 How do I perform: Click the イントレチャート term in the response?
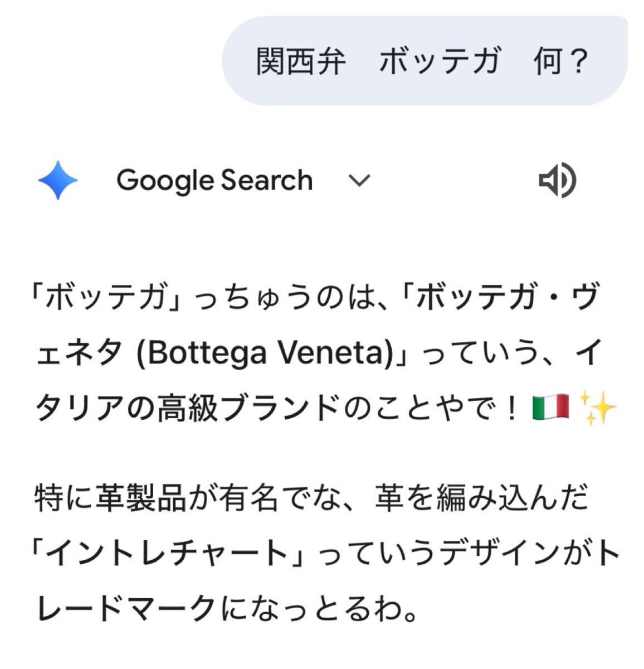tap(167, 554)
